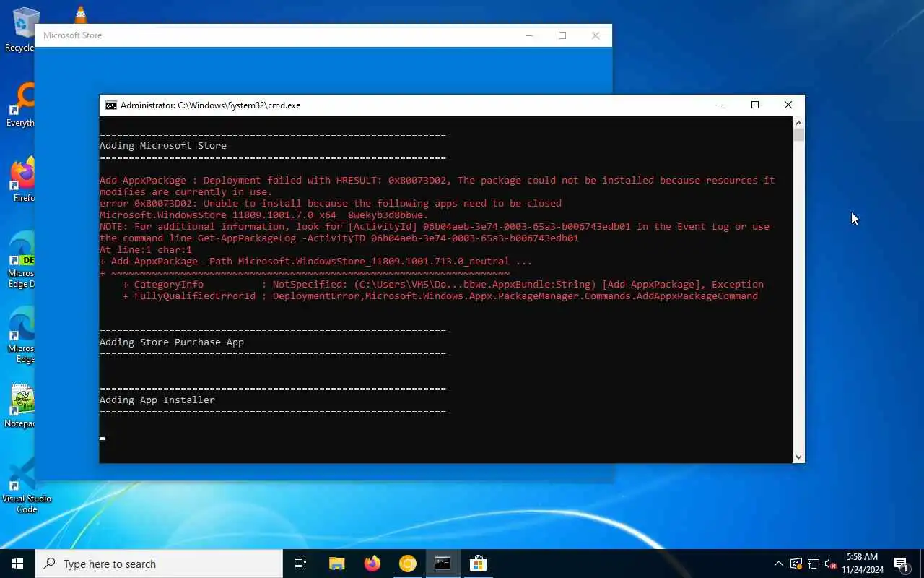Launch the Everything search desktop shortcut
924x578 pixels.
(20, 105)
